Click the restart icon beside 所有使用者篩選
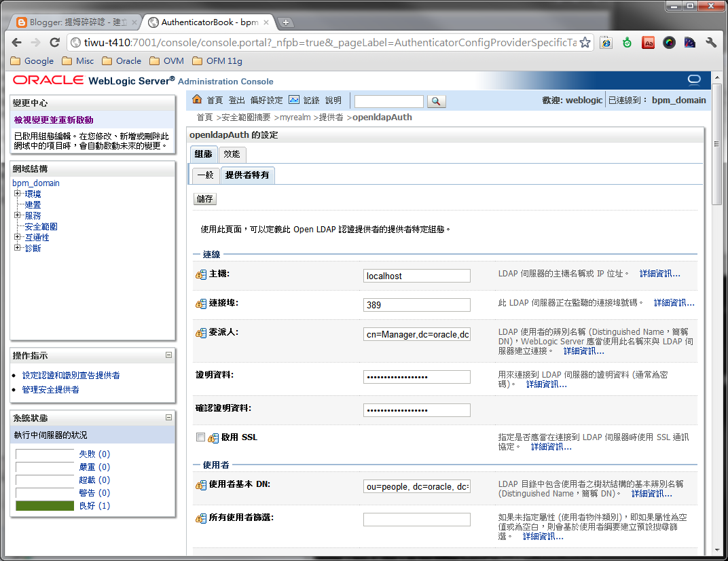Screen dimensions: 728x561 pyautogui.click(x=200, y=518)
